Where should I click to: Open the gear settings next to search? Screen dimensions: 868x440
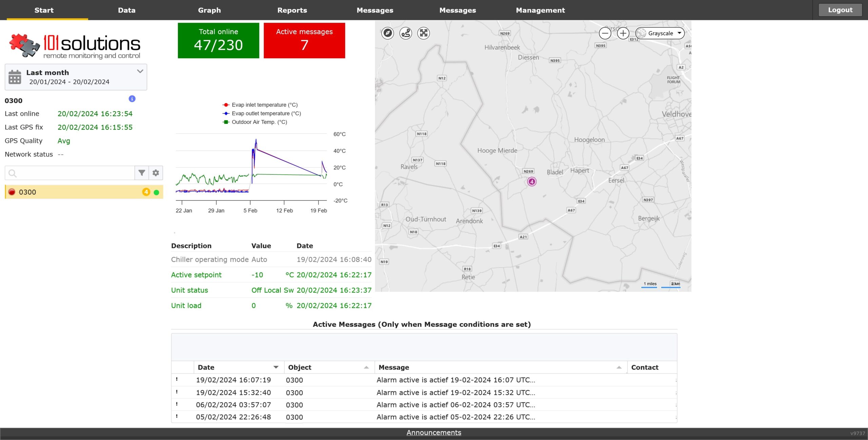pos(156,173)
